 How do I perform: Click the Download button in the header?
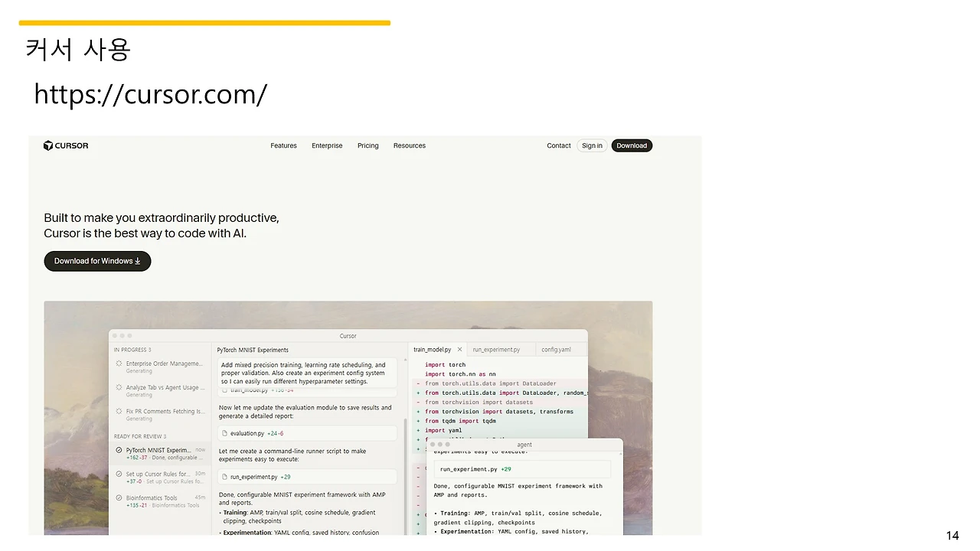tap(632, 145)
